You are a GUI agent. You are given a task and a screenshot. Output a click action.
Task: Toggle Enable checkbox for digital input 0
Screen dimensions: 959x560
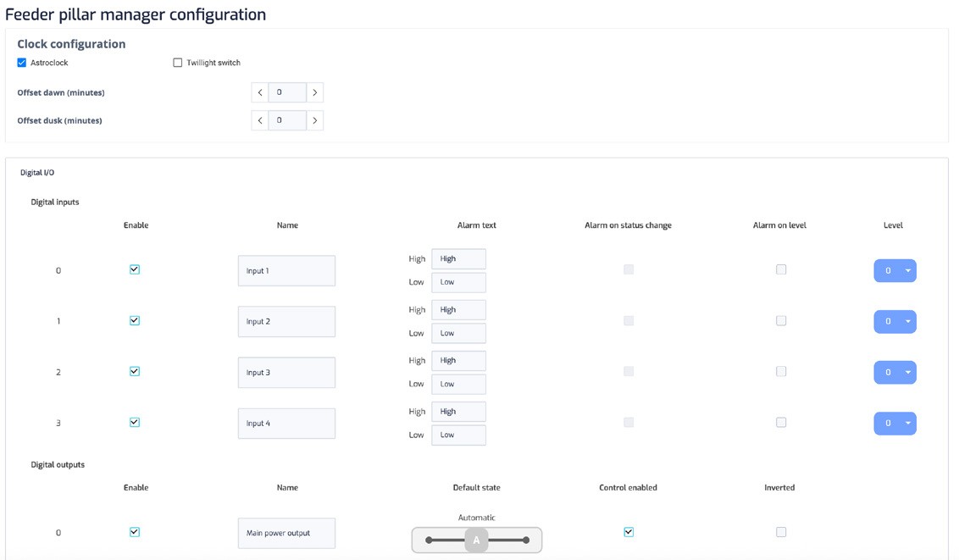click(135, 269)
